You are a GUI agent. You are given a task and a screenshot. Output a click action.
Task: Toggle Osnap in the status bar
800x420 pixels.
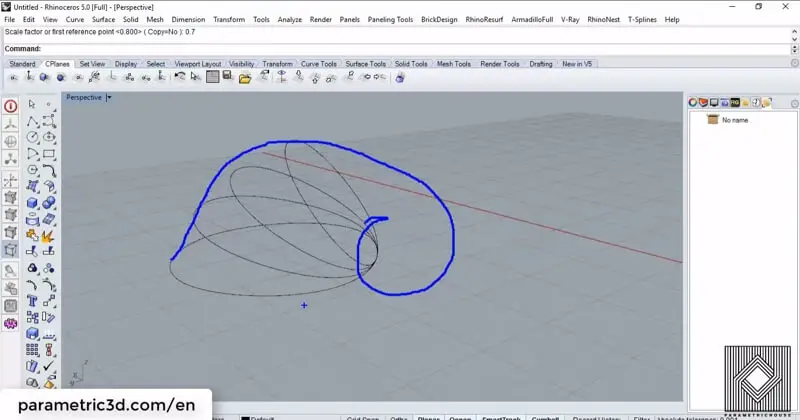pyautogui.click(x=460, y=417)
